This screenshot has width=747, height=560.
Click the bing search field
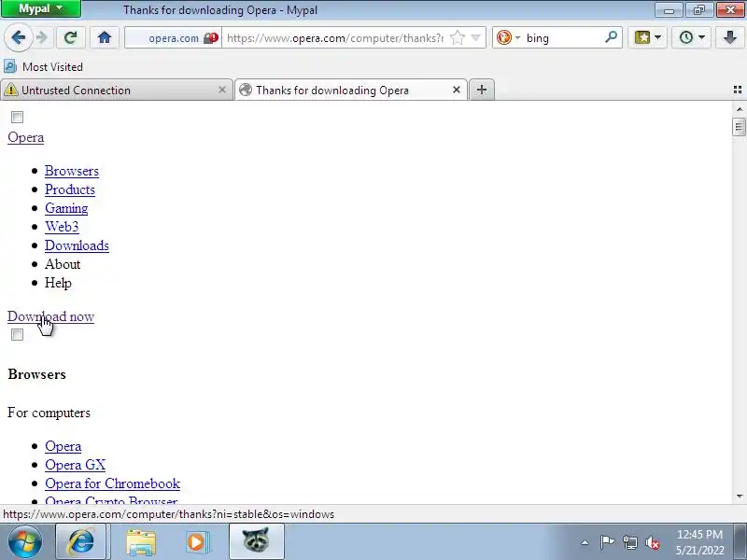pyautogui.click(x=562, y=38)
